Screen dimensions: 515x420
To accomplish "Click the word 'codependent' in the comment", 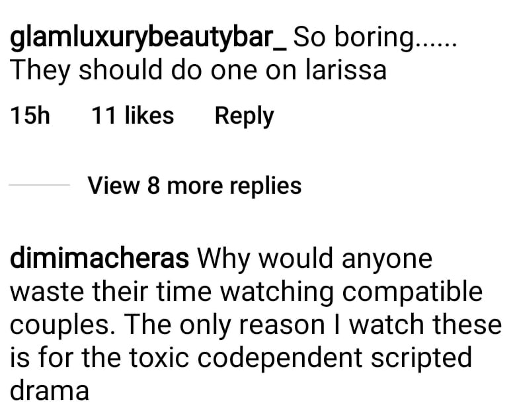I will [280, 358].
